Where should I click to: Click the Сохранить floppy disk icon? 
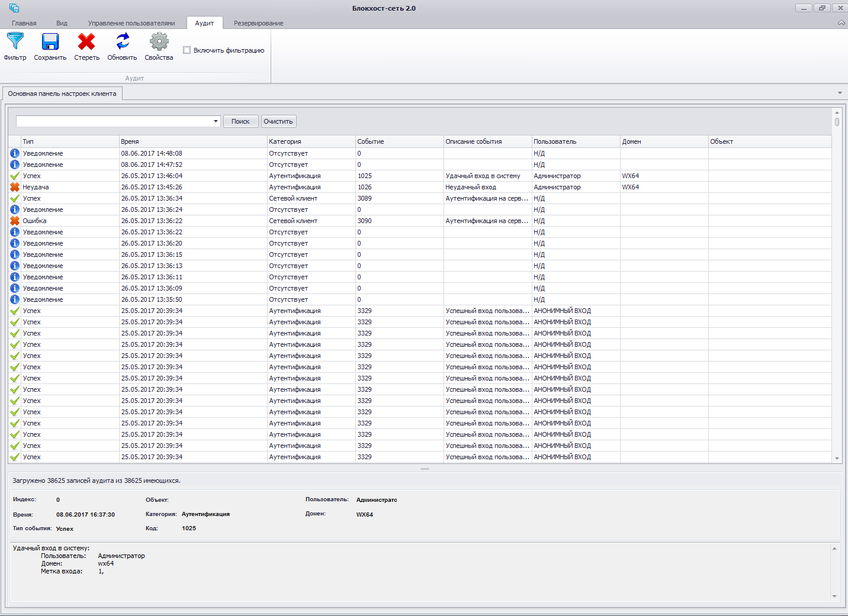(50, 42)
